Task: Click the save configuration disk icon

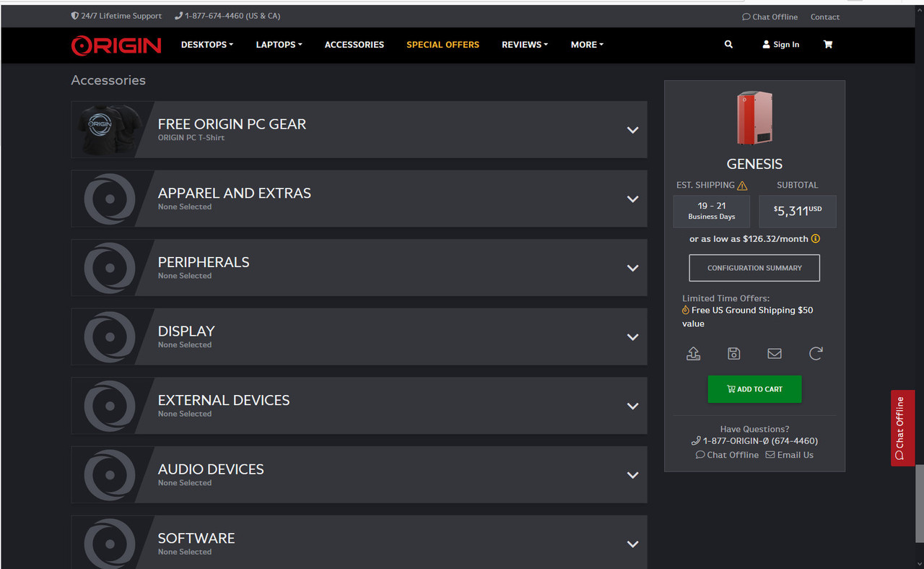Action: click(733, 353)
